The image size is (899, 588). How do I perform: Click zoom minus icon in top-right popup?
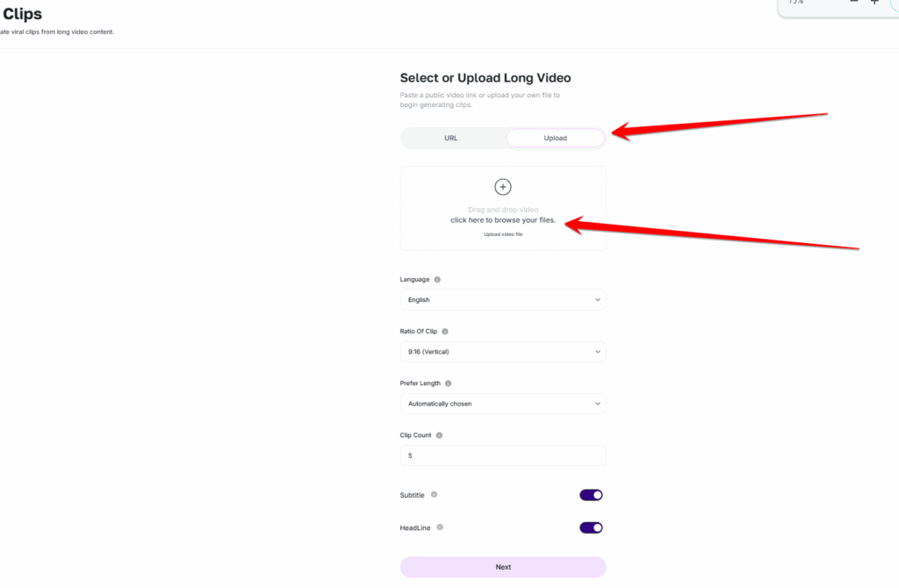[853, 3]
